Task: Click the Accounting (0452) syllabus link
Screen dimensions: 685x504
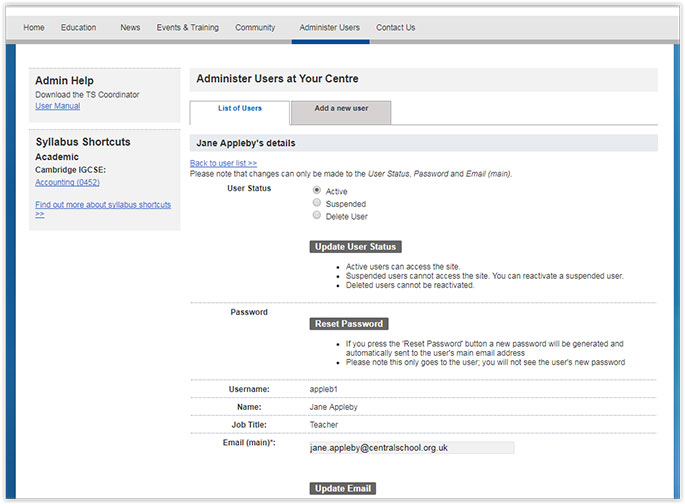Action: [69, 182]
